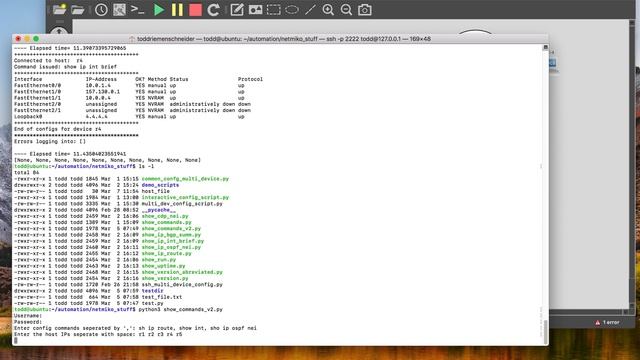Click the IP address 157.130.0.1
Screen dimensions: 640x360
click(x=103, y=91)
